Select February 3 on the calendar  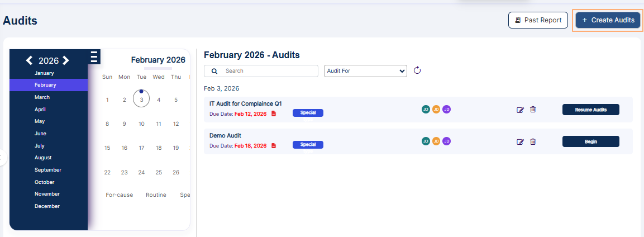pyautogui.click(x=141, y=99)
